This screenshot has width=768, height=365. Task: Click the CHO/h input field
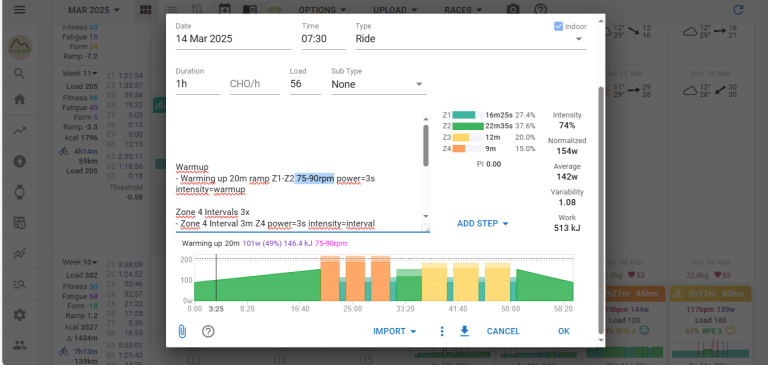[254, 84]
